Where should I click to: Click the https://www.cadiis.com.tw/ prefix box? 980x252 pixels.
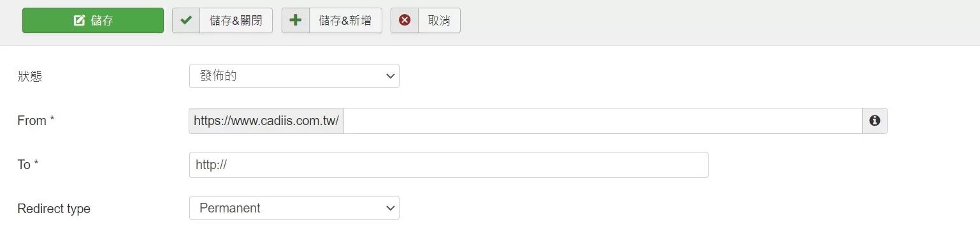[x=266, y=121]
